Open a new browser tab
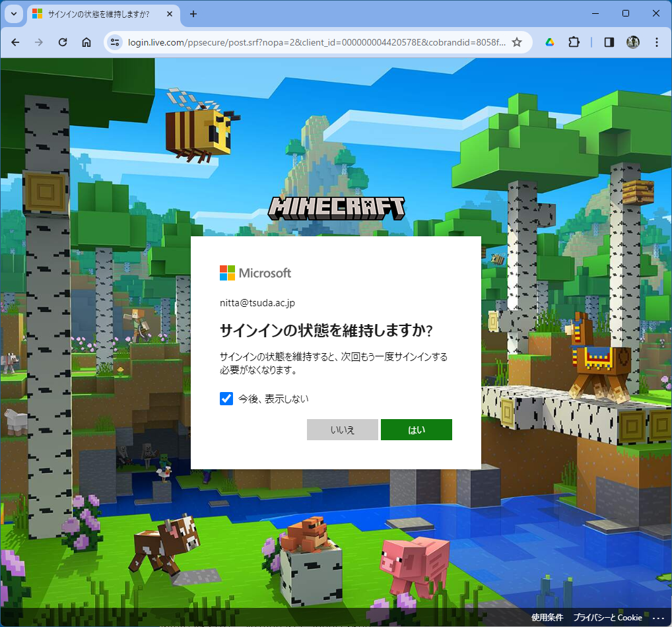672x627 pixels. pos(193,14)
